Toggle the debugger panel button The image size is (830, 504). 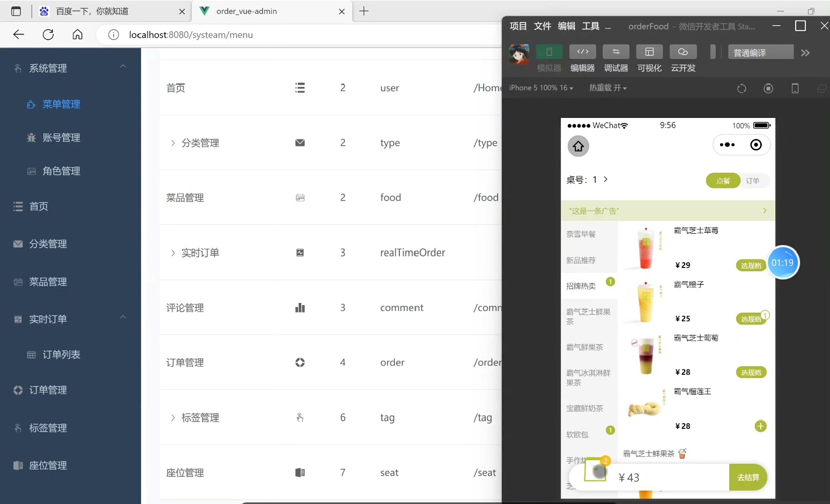[616, 52]
